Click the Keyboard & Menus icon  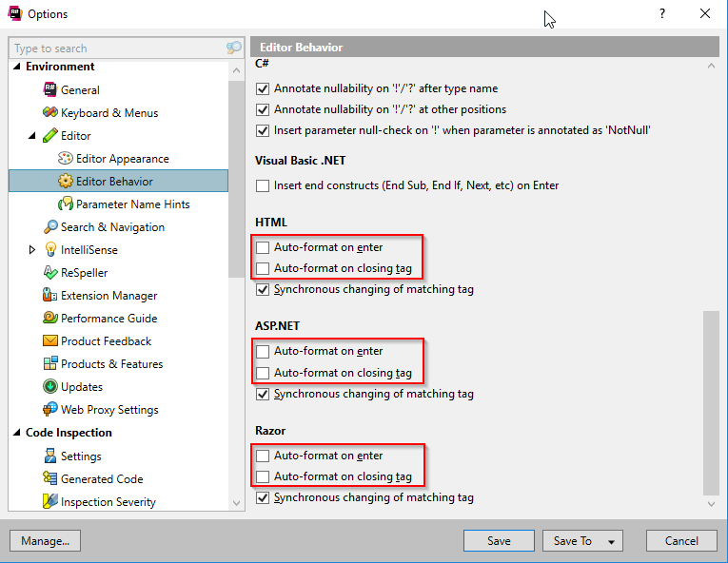50,112
